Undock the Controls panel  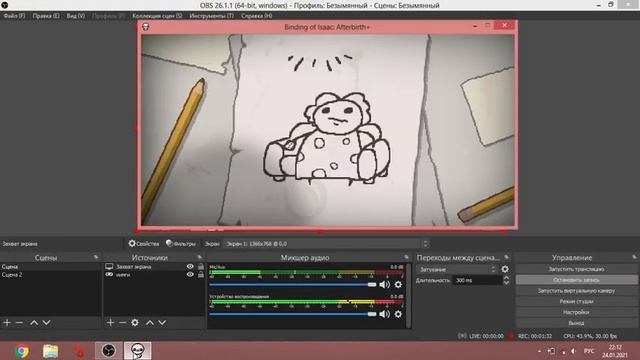click(634, 257)
